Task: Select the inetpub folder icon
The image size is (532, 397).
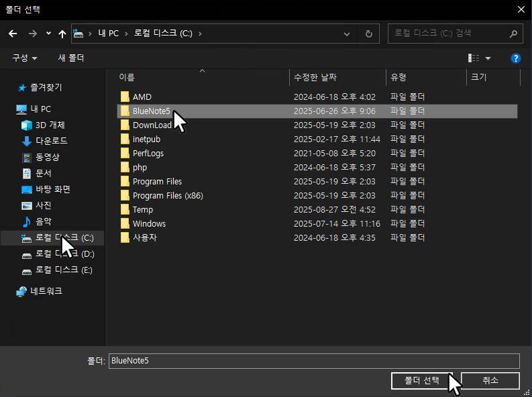Action: coord(125,139)
